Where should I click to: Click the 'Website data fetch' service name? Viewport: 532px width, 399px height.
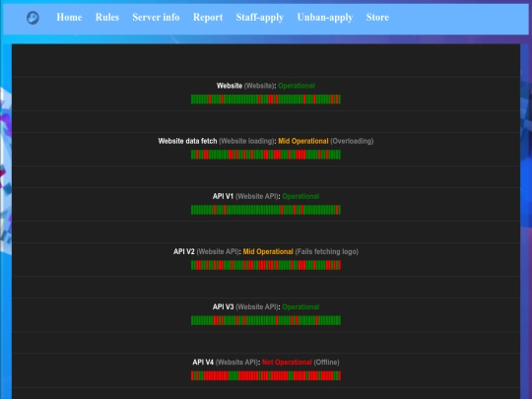(187, 141)
